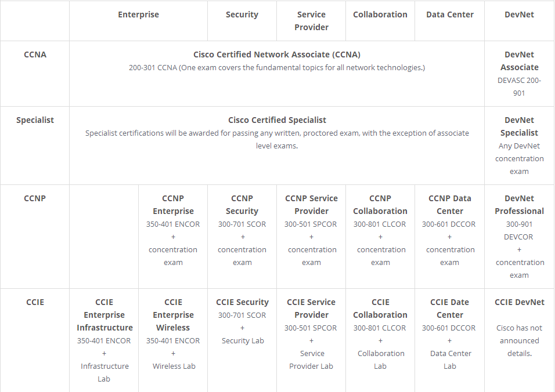Image resolution: width=555 pixels, height=392 pixels.
Task: Click the Enterprise column header
Action: tap(138, 14)
